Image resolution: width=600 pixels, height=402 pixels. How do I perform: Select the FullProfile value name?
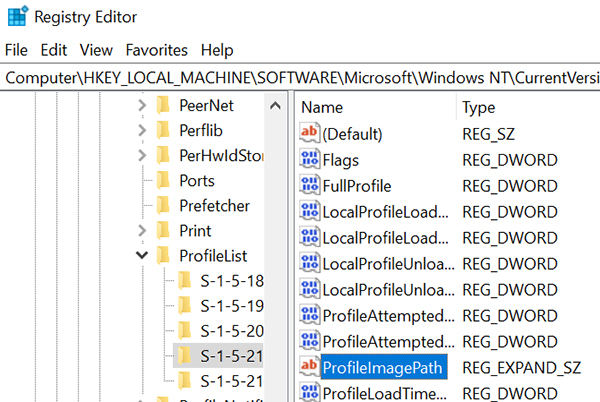[357, 186]
